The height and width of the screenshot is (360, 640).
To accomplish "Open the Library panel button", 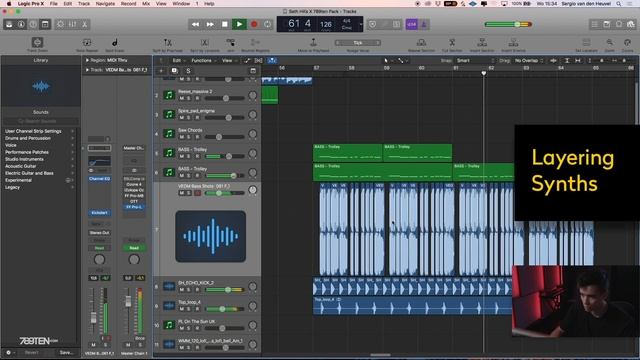I will point(9,24).
